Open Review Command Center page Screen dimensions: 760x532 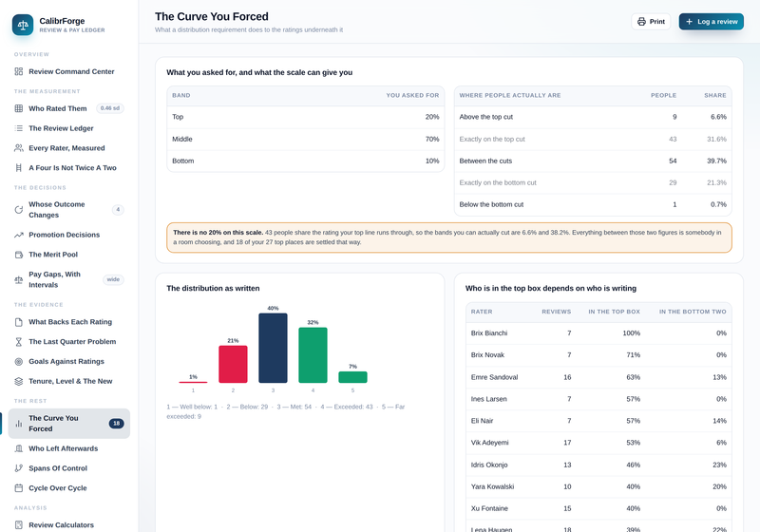click(68, 71)
